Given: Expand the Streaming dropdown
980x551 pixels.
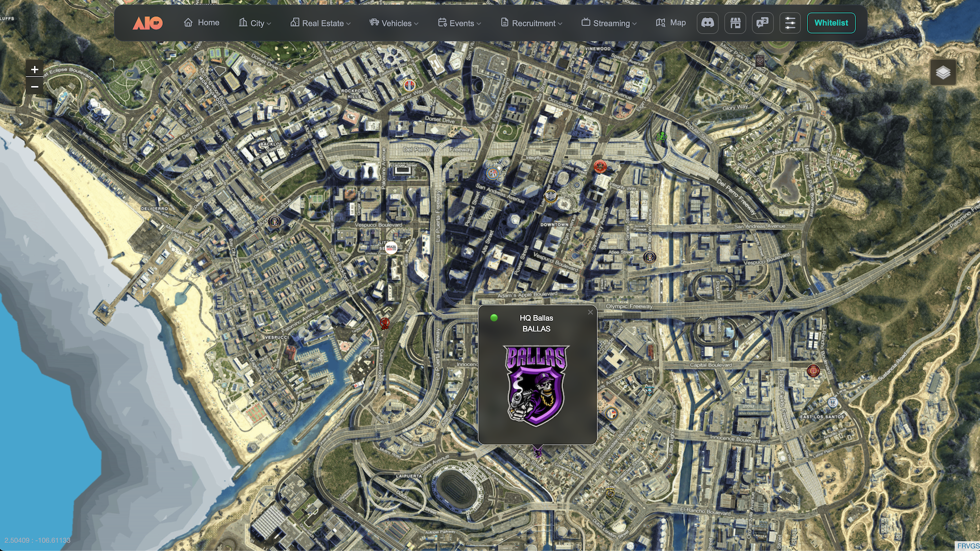Looking at the screenshot, I should tap(609, 23).
